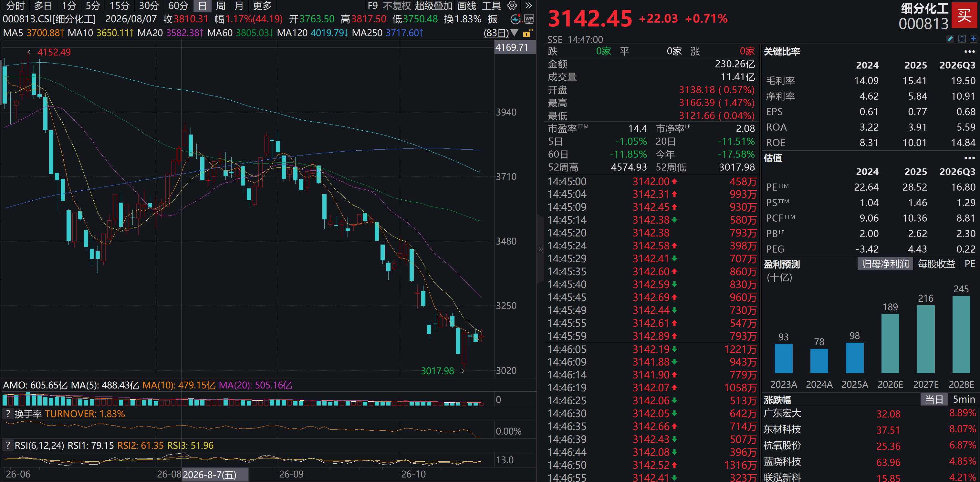Switch to the 周 weekly period tab

click(x=220, y=6)
